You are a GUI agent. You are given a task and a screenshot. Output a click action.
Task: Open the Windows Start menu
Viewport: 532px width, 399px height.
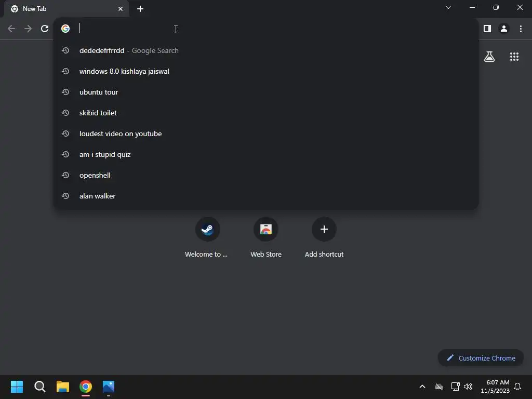coord(17,387)
